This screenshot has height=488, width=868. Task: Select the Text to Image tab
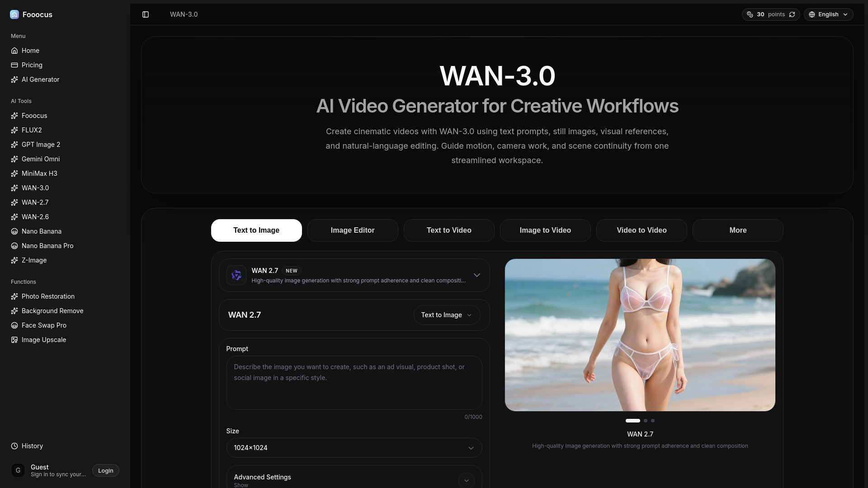[256, 230]
